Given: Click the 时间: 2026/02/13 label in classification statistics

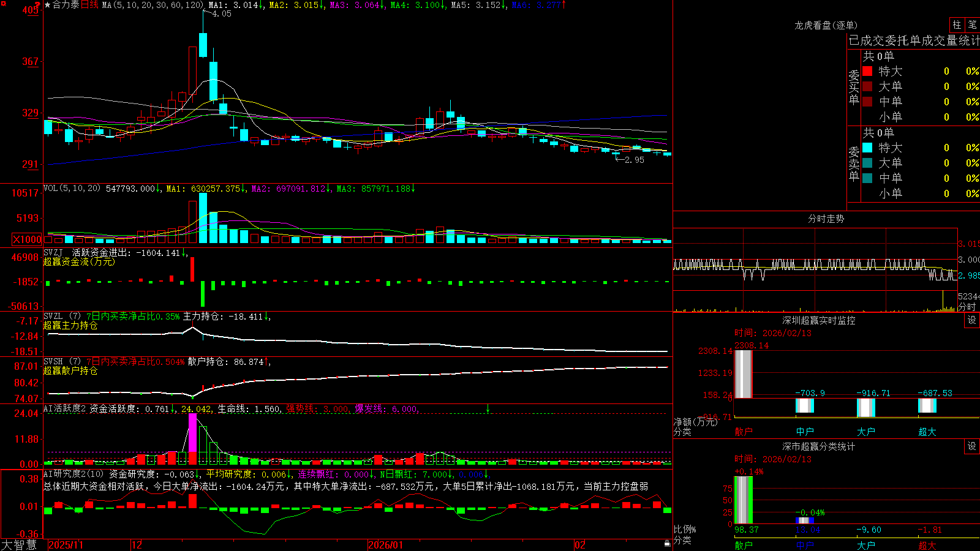Looking at the screenshot, I should point(773,459).
